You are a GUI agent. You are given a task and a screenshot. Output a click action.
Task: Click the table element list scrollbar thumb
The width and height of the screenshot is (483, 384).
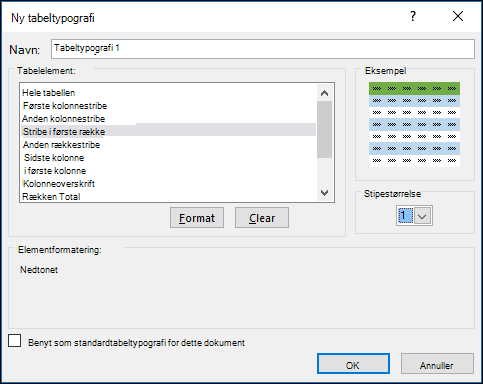click(324, 129)
